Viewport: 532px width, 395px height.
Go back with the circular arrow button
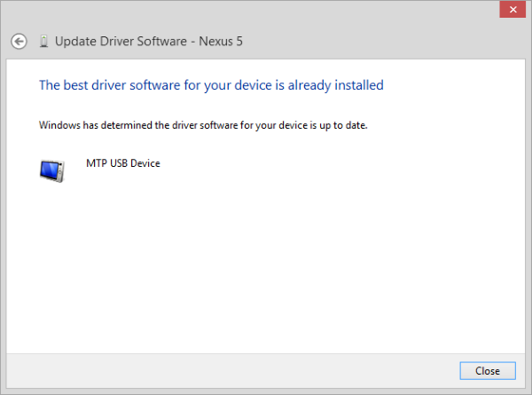(x=19, y=42)
